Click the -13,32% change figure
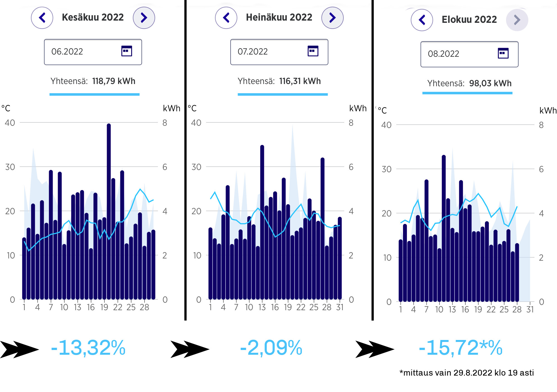The width and height of the screenshot is (557, 392). tap(88, 348)
